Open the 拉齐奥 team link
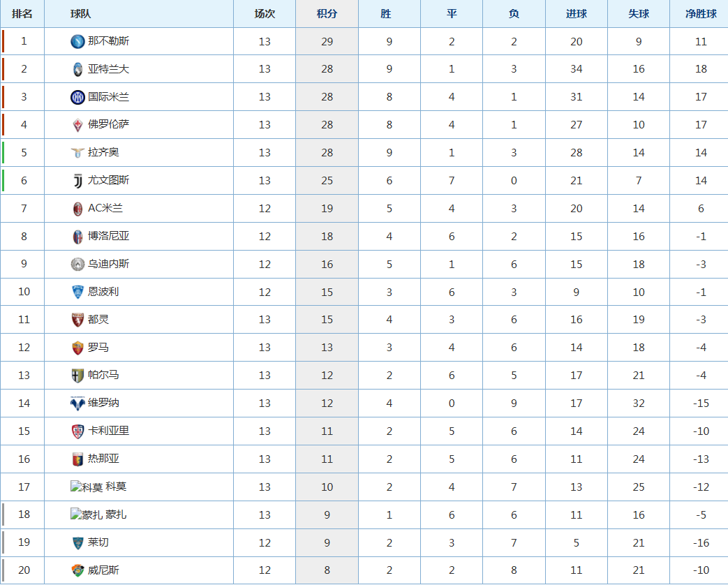 coord(103,153)
